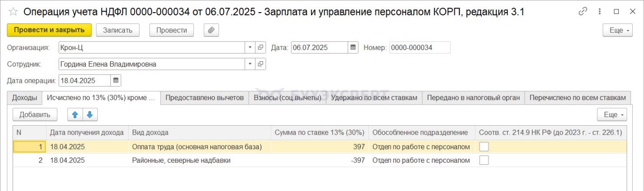Switch to Предоставлено вычетов tab
Image resolution: width=644 pixels, height=191 pixels.
(x=204, y=98)
